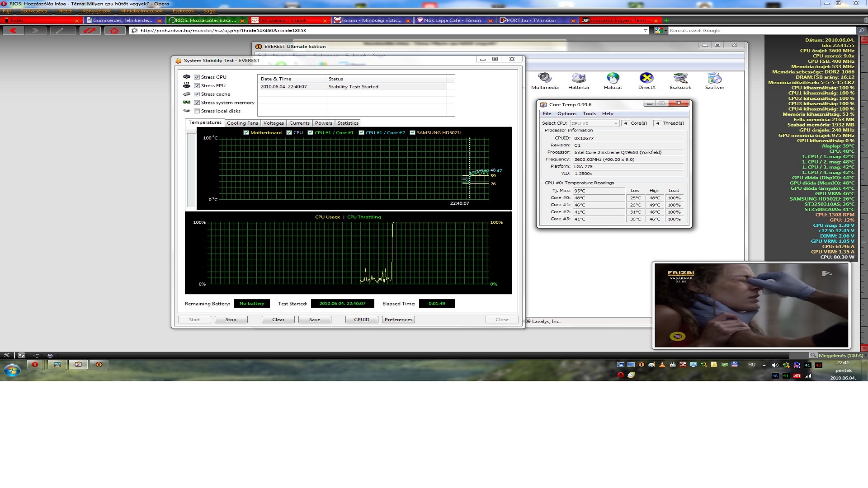The image size is (868, 488).
Task: Click the red reload arrows icon in Opera
Action: pos(90,31)
